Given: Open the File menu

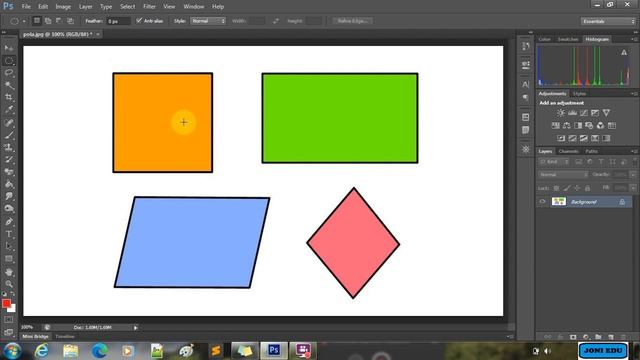Looking at the screenshot, I should coord(26,7).
